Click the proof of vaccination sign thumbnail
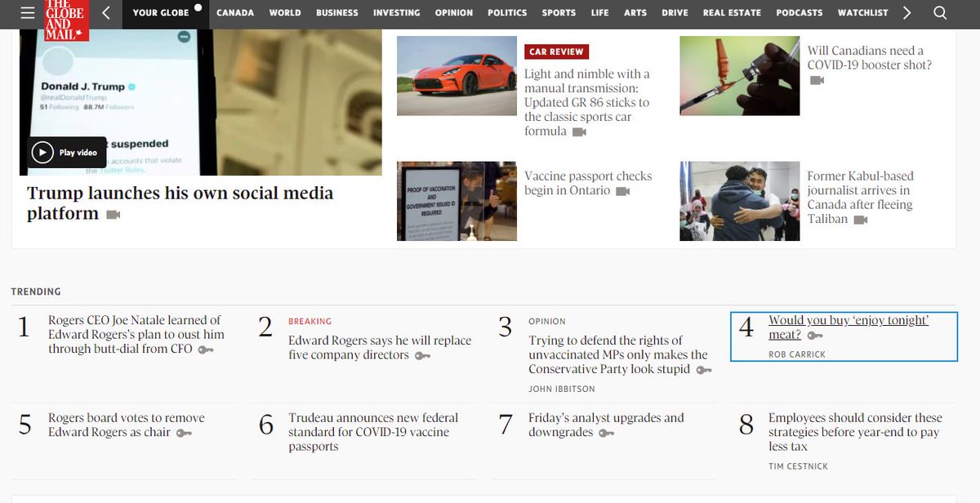Viewport: 980px width, 503px height. [x=457, y=201]
